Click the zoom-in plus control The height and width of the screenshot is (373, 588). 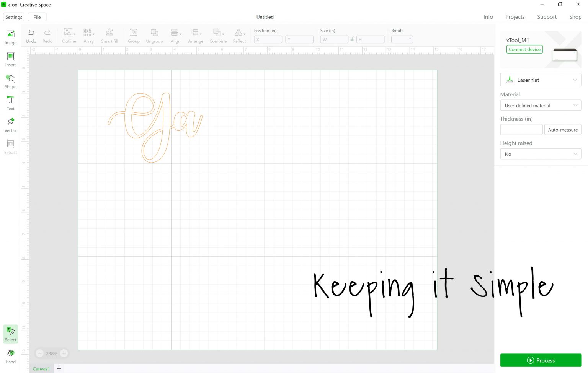[64, 353]
